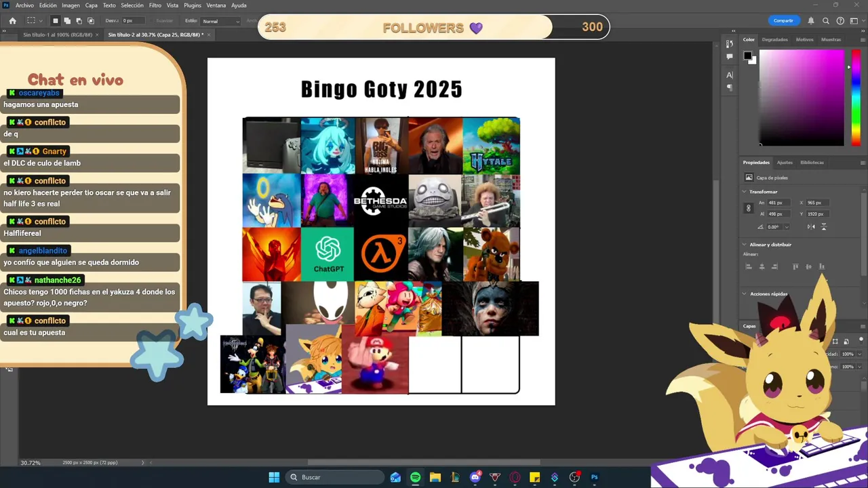Open the Estilo Normal dropdown

[x=220, y=21]
